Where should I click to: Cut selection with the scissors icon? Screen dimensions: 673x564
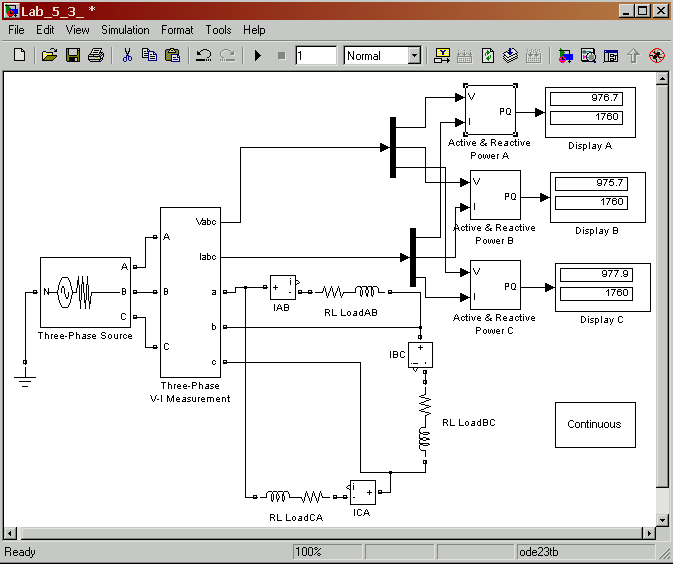127,56
